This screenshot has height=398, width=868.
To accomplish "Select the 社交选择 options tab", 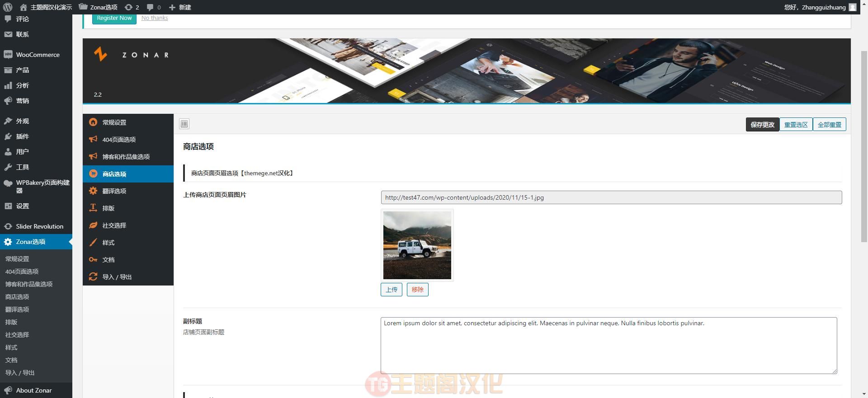I will point(128,225).
